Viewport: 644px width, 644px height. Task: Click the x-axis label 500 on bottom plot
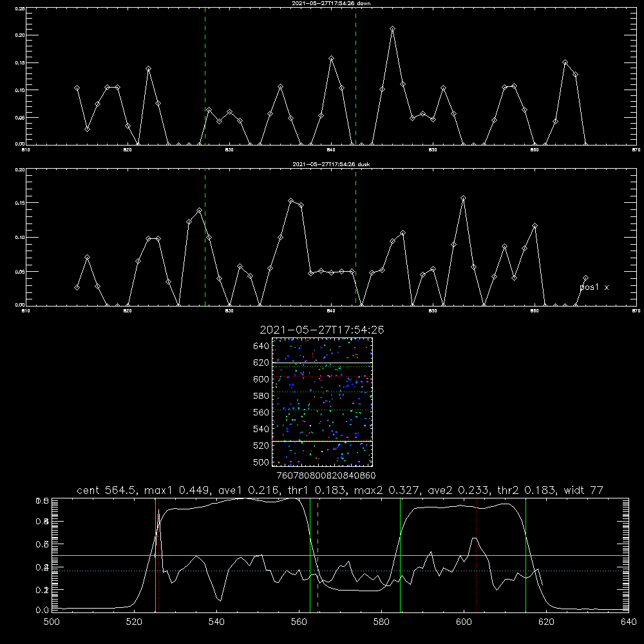point(52,621)
